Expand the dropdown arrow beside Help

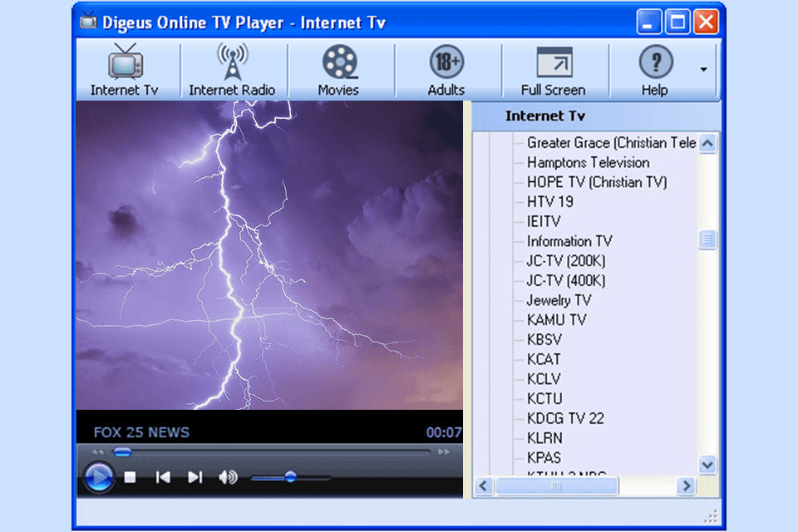tap(702, 70)
